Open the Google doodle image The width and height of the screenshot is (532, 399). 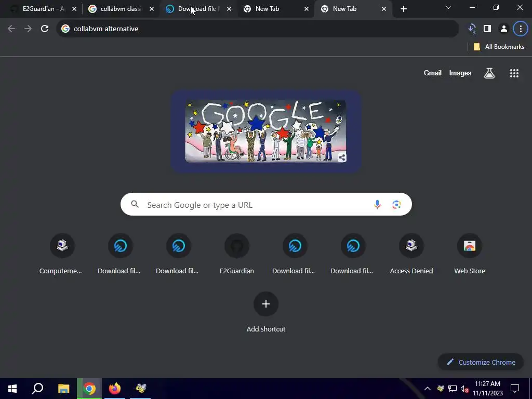[265, 131]
